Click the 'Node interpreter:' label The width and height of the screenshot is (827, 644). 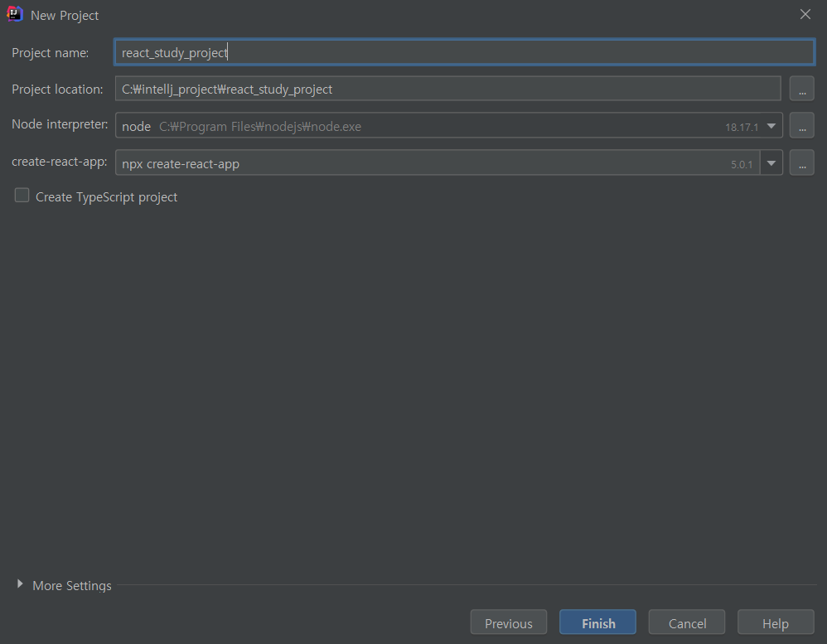[x=60, y=124]
